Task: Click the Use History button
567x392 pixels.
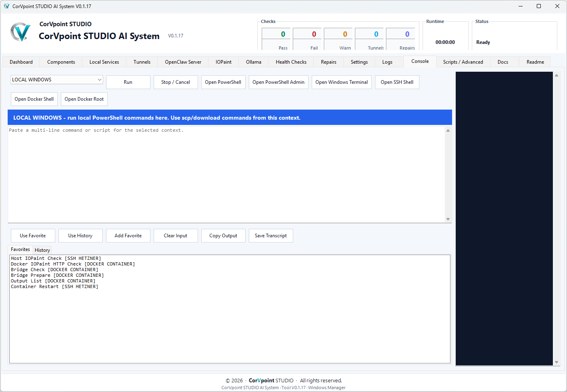Action: [x=81, y=236]
